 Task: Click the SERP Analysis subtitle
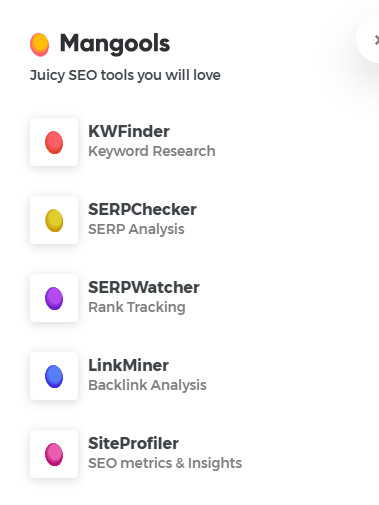pos(136,229)
